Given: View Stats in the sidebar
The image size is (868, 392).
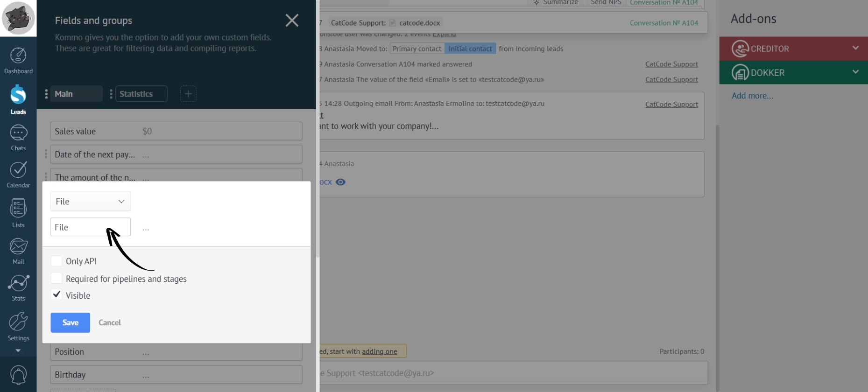Looking at the screenshot, I should pyautogui.click(x=18, y=288).
